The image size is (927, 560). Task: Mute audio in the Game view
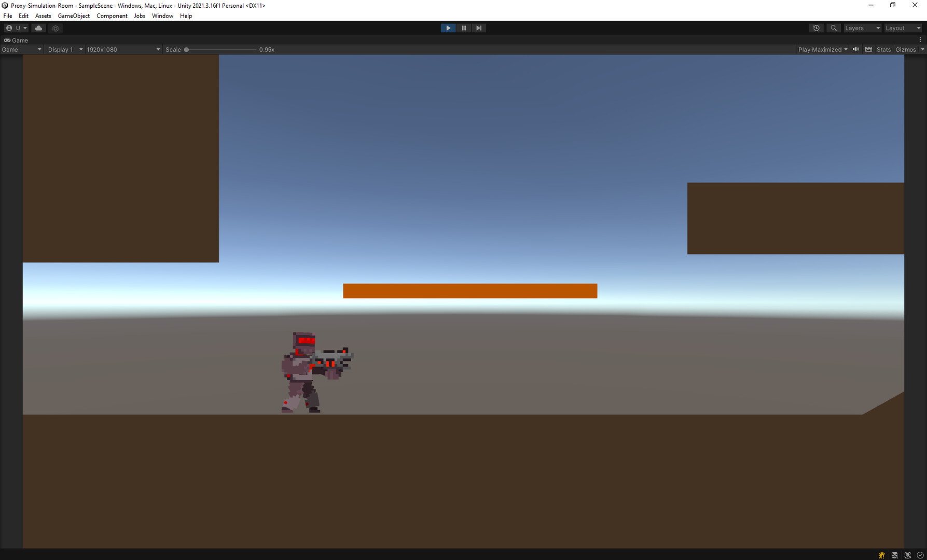pyautogui.click(x=855, y=49)
